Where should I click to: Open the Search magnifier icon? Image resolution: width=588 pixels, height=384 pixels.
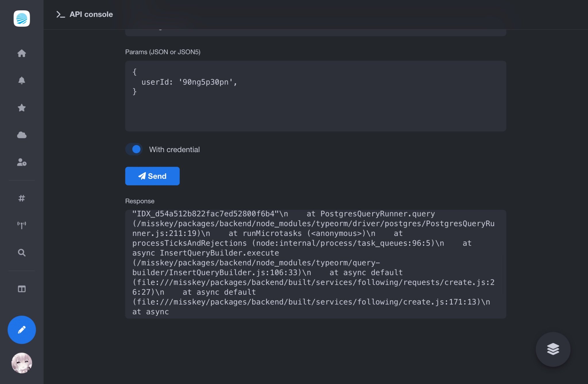(x=22, y=253)
